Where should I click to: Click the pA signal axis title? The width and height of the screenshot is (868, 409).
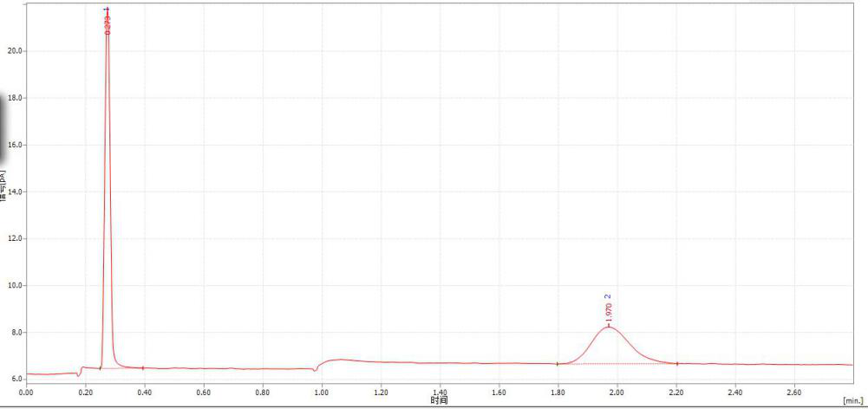tap(3, 192)
